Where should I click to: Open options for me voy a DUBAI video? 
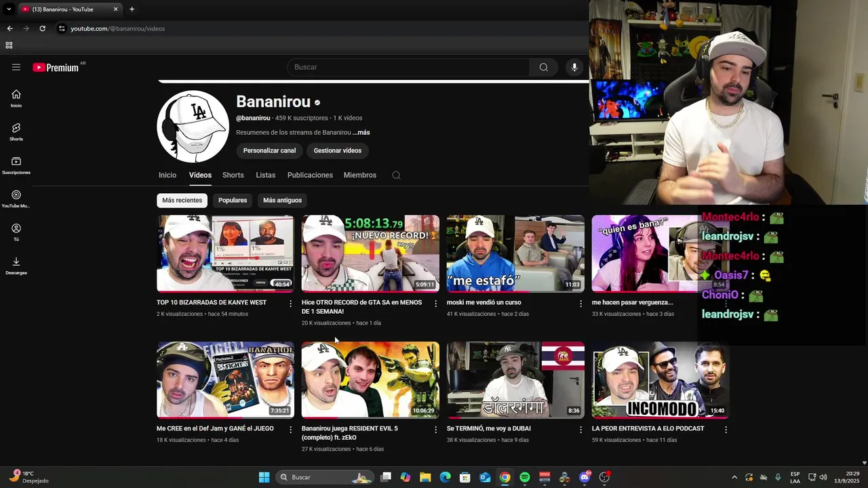(580, 430)
